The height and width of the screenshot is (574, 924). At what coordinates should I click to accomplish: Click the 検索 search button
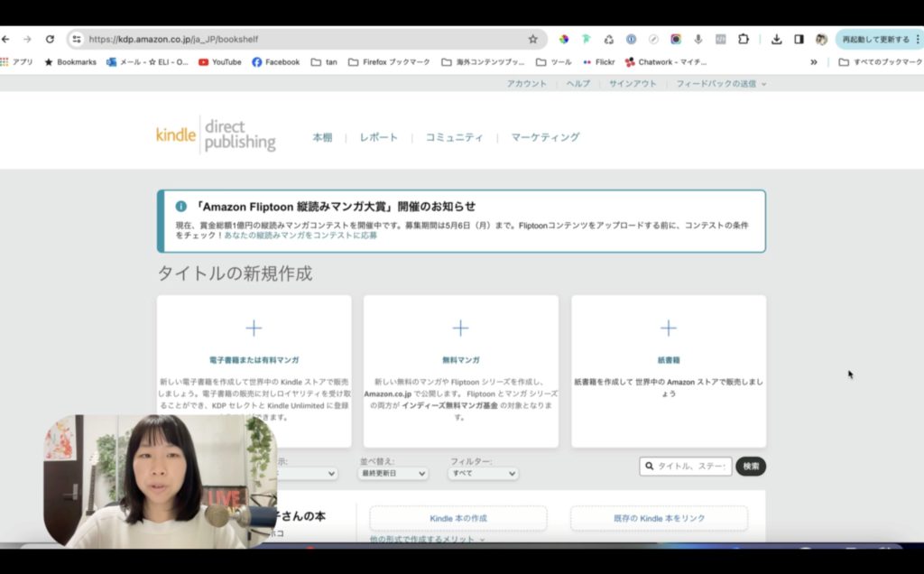[x=750, y=465]
